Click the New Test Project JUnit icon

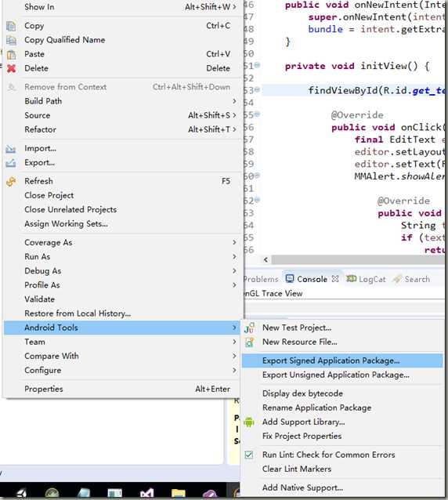pyautogui.click(x=249, y=328)
